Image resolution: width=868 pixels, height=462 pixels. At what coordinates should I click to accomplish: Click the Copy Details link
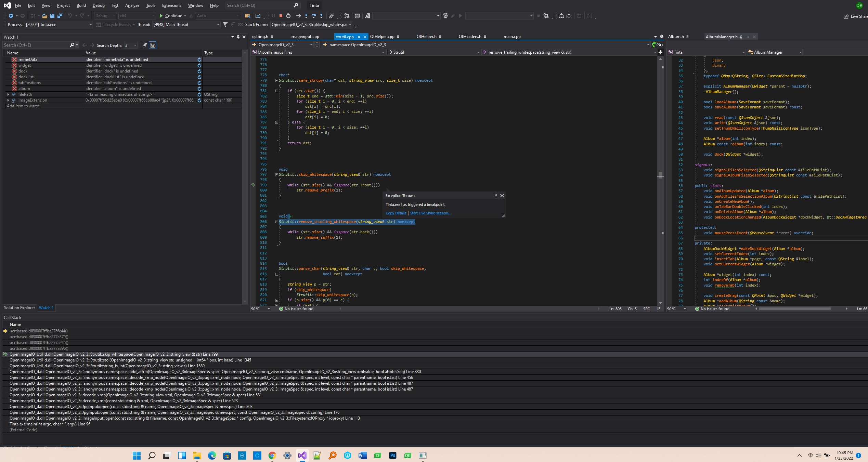(396, 213)
